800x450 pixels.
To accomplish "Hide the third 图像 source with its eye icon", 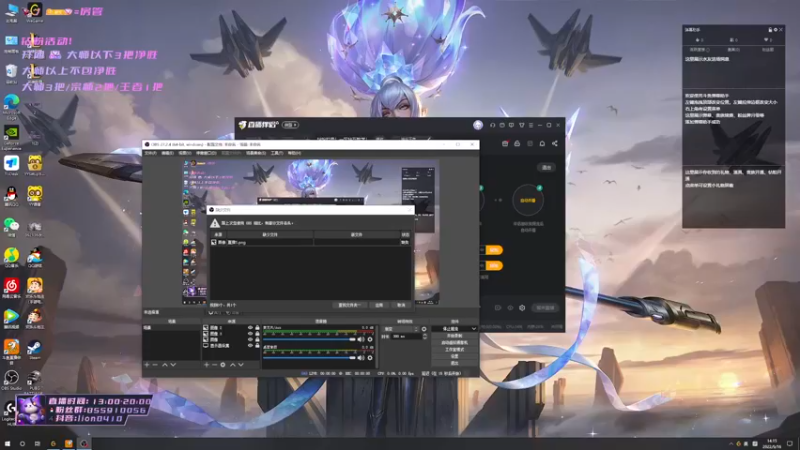I will tap(250, 339).
